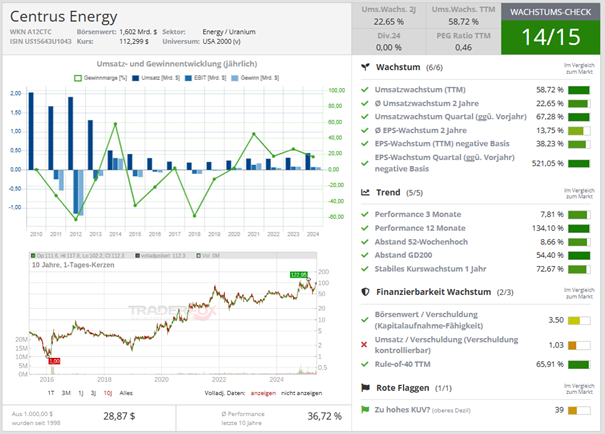Click the Ums.Wachs. 2J 22,65 % tile

[x=389, y=15]
